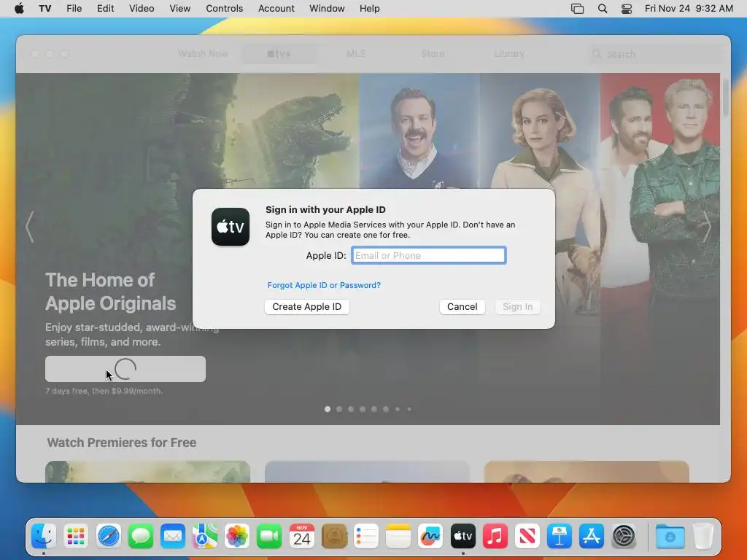Switch to the Store tab

click(433, 54)
